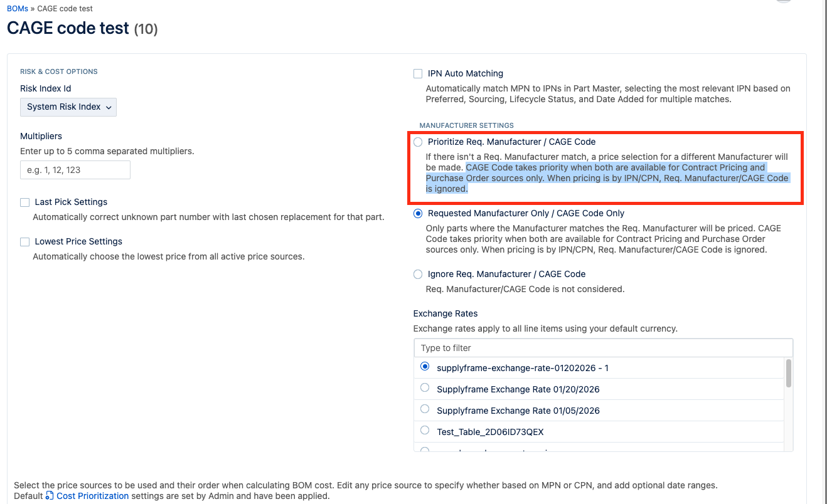Enable the IPN Auto Matching checkbox
This screenshot has width=827, height=504.
click(418, 73)
